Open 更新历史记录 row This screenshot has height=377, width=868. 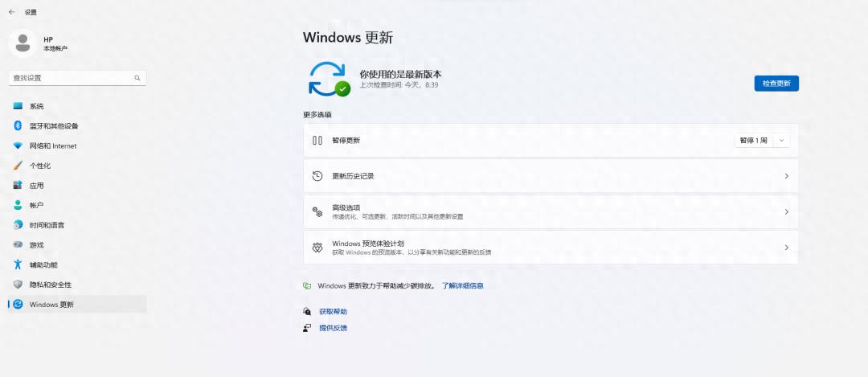pos(551,176)
